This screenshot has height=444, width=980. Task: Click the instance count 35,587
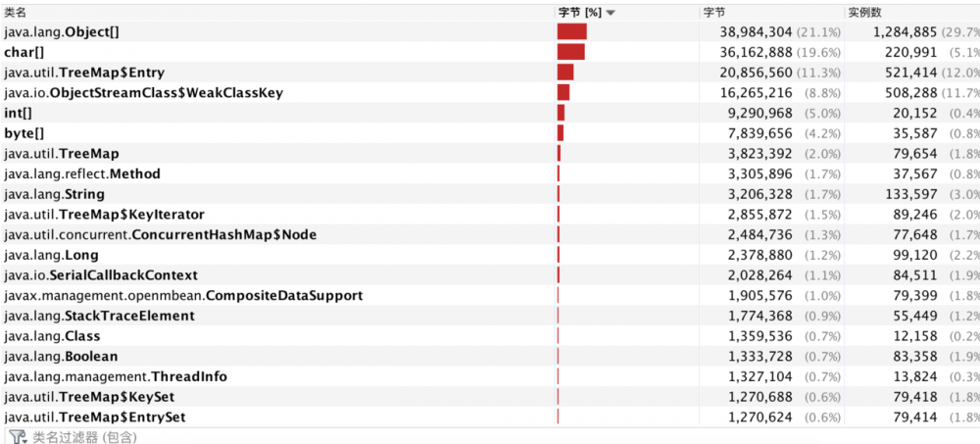(915, 133)
